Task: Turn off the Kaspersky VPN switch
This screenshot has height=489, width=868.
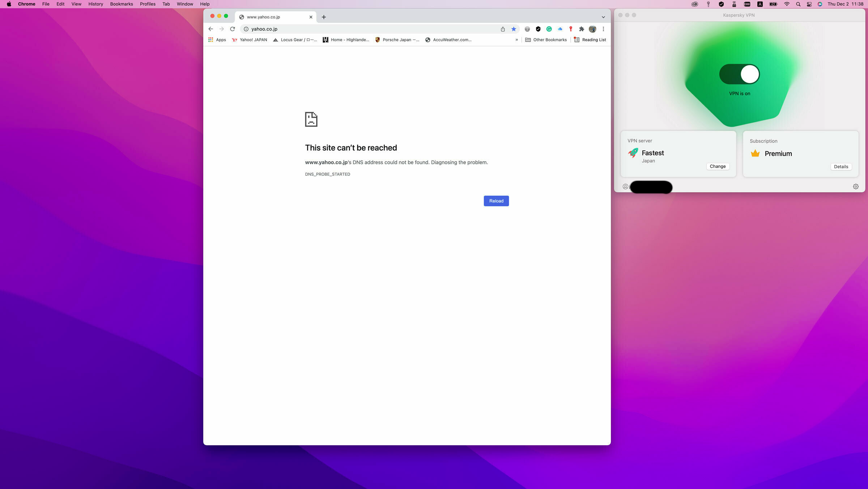Action: click(739, 74)
